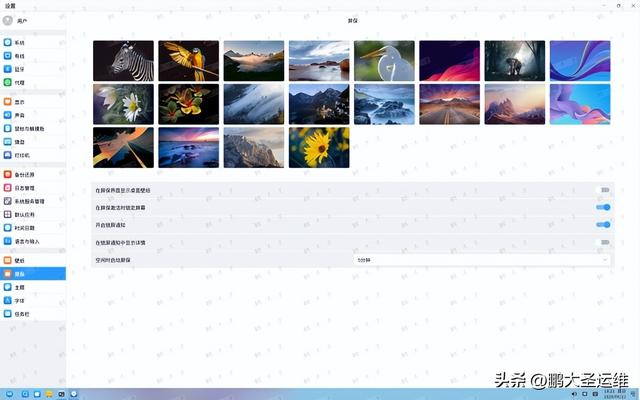
Task: Open 时间日期 time and date settings
Action: click(x=33, y=228)
